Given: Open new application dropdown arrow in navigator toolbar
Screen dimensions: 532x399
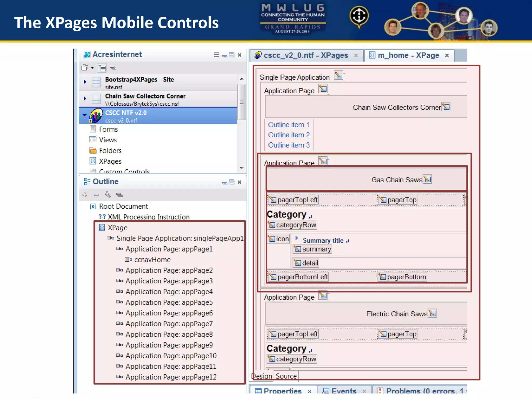Looking at the screenshot, I should click(92, 68).
